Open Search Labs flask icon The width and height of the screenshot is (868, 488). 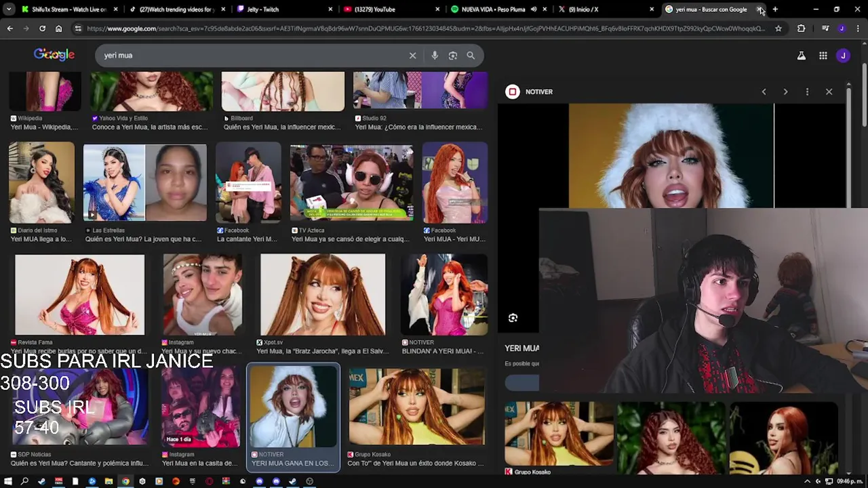pos(802,56)
